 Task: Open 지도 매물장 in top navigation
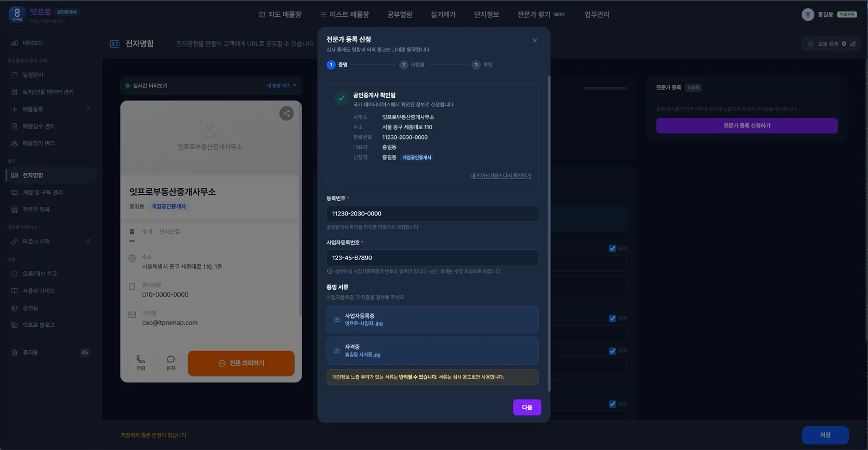280,15
